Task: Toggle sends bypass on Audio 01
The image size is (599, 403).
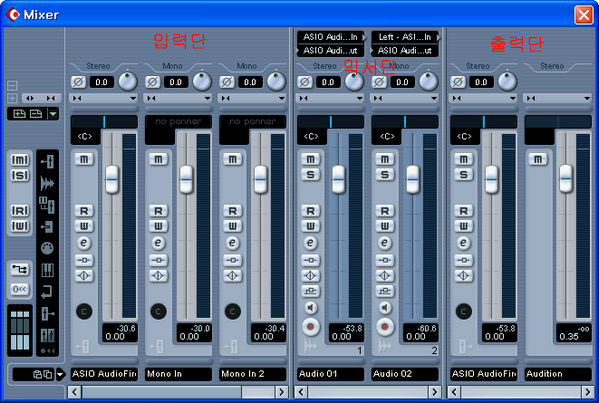Action: 311,291
